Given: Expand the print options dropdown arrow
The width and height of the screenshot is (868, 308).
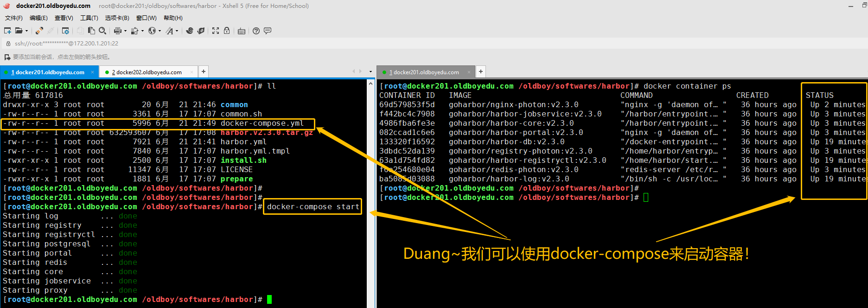Looking at the screenshot, I should click(125, 31).
